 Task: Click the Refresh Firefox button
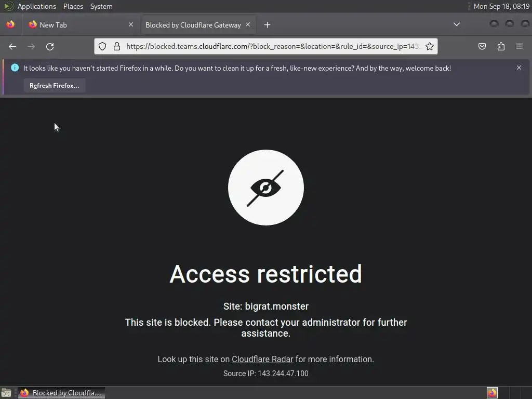[x=54, y=86]
